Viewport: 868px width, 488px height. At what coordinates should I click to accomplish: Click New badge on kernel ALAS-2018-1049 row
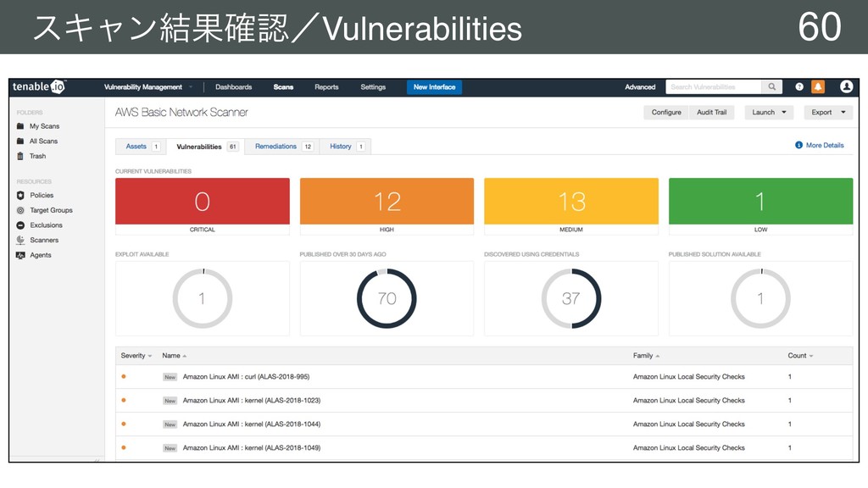(x=170, y=448)
